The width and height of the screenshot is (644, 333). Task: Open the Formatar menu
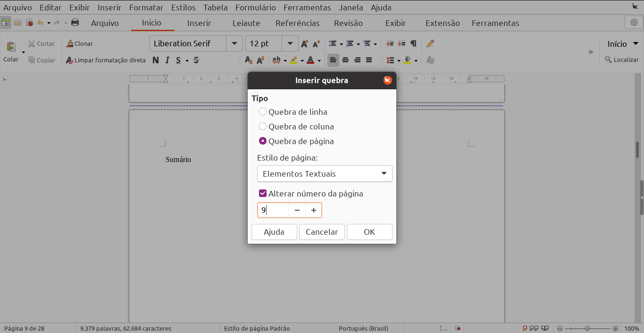tap(146, 8)
